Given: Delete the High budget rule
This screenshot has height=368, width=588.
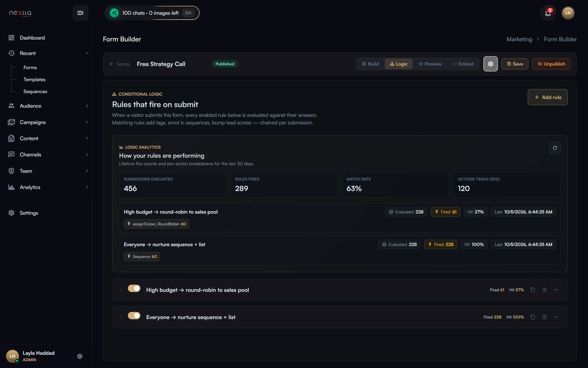Looking at the screenshot, I should click(544, 290).
